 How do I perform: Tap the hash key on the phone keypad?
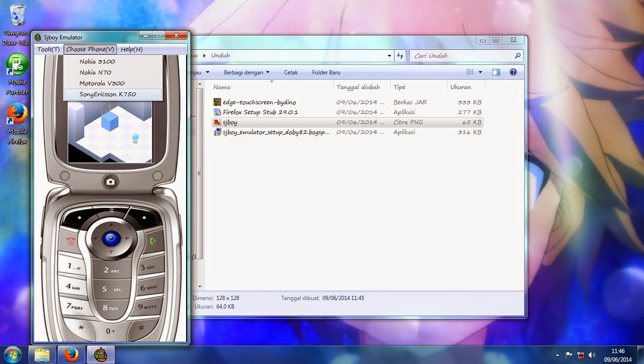141,327
